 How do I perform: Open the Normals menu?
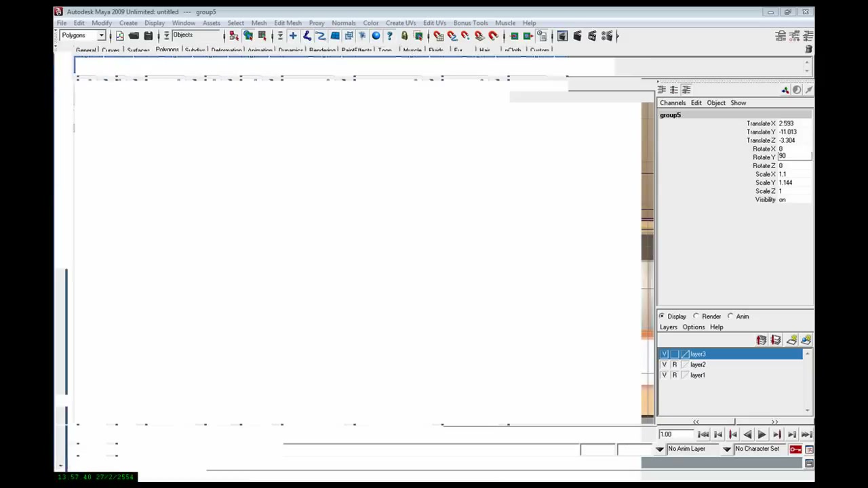(344, 23)
